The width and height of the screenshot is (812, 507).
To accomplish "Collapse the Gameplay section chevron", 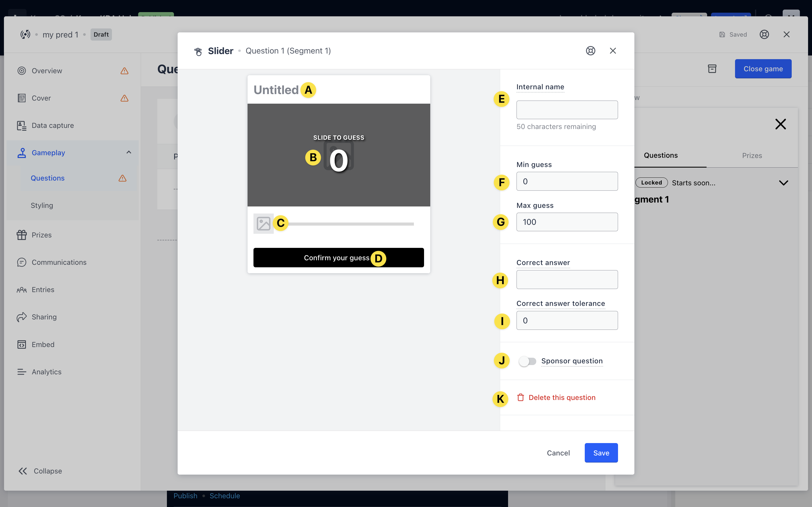I will click(x=129, y=153).
